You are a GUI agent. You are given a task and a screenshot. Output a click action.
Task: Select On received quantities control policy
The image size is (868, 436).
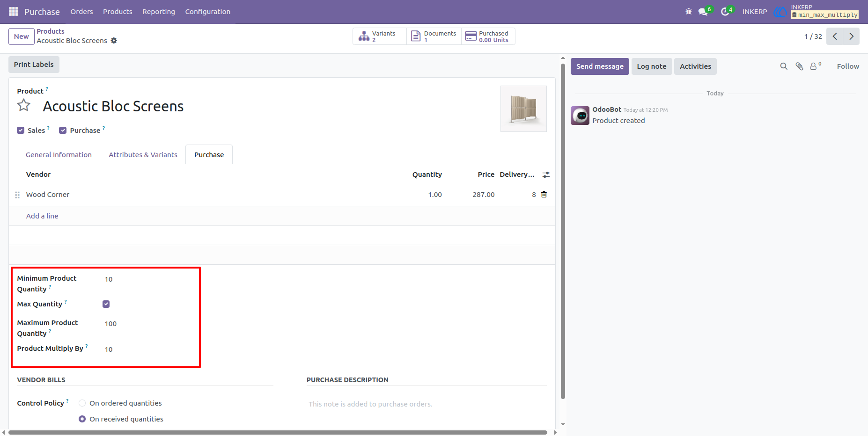pyautogui.click(x=82, y=419)
